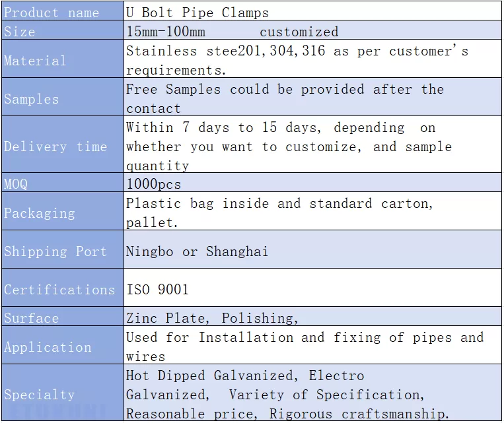Screen dimensions: 504x423
Task: Select the stainless steel material description cell
Action: coord(312,60)
